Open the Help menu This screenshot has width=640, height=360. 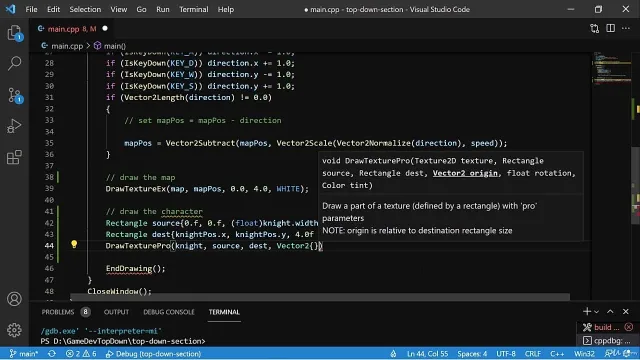(226, 9)
